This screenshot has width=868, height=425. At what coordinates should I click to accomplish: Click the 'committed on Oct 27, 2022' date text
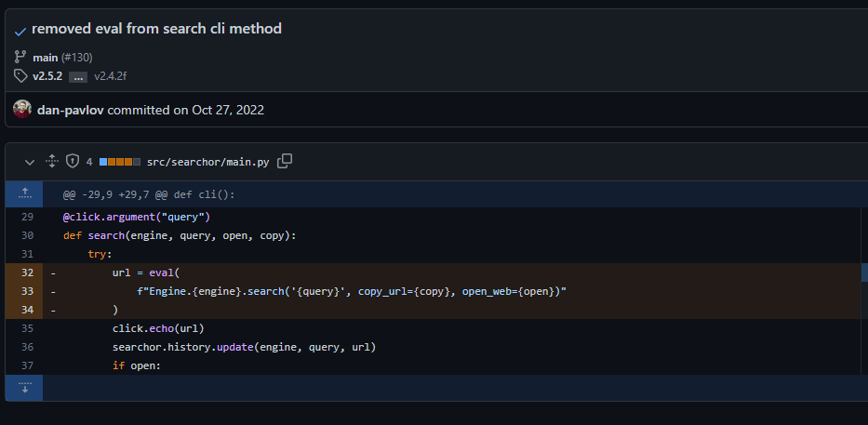point(185,110)
